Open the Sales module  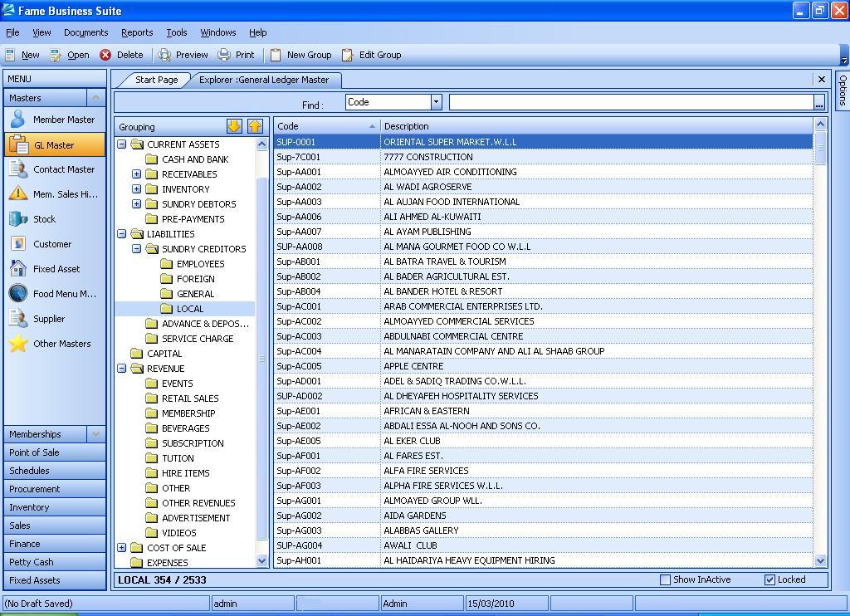tap(55, 526)
